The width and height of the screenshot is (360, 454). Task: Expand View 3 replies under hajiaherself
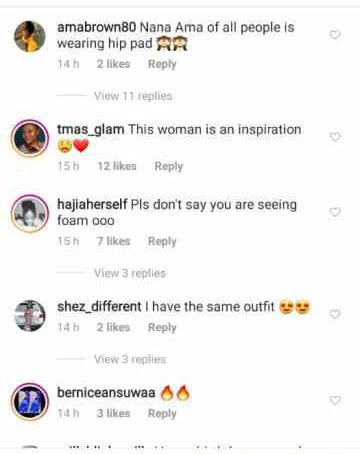point(130,273)
